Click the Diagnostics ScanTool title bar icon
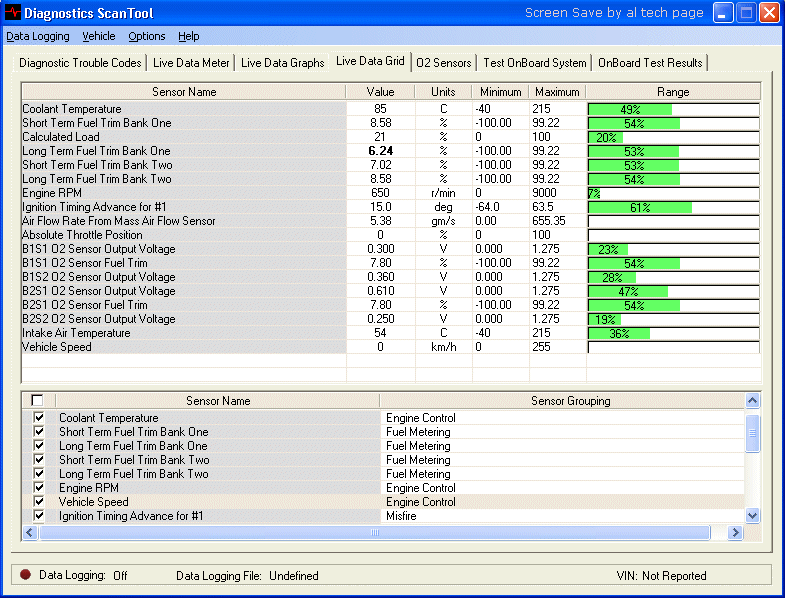The height and width of the screenshot is (598, 785). coord(13,13)
